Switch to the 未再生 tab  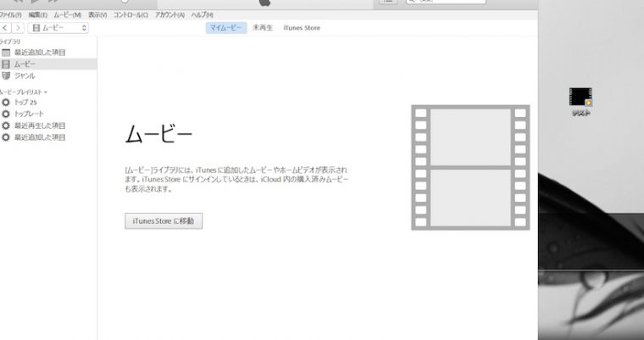pos(263,28)
